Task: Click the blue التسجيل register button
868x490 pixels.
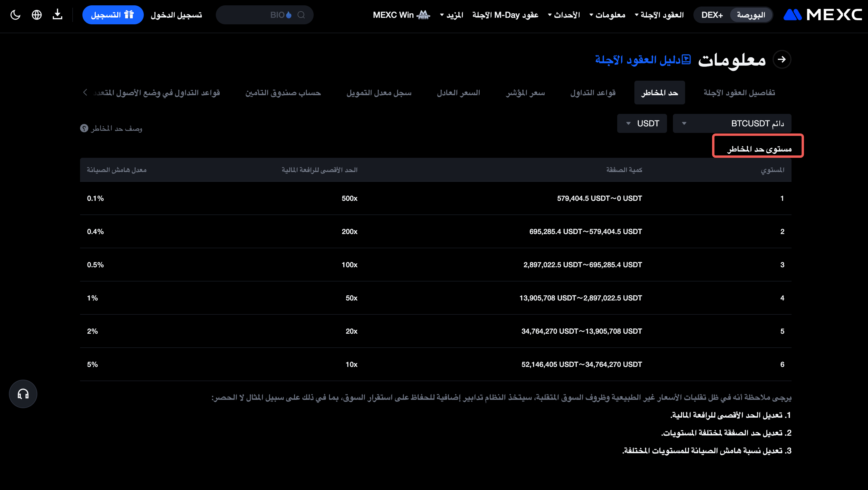Action: click(113, 15)
